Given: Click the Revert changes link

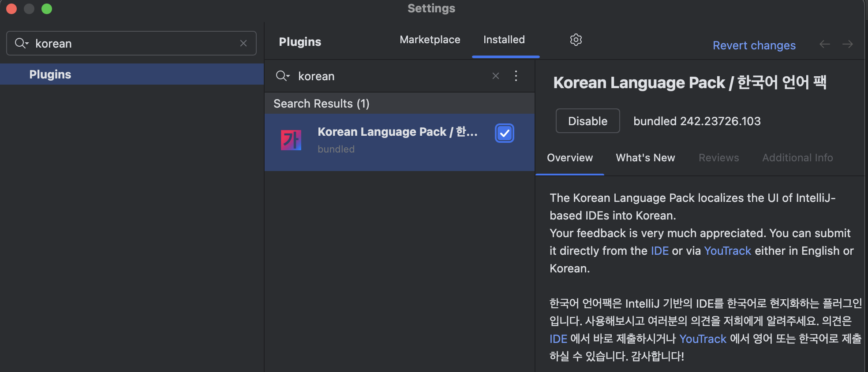Looking at the screenshot, I should tap(754, 45).
